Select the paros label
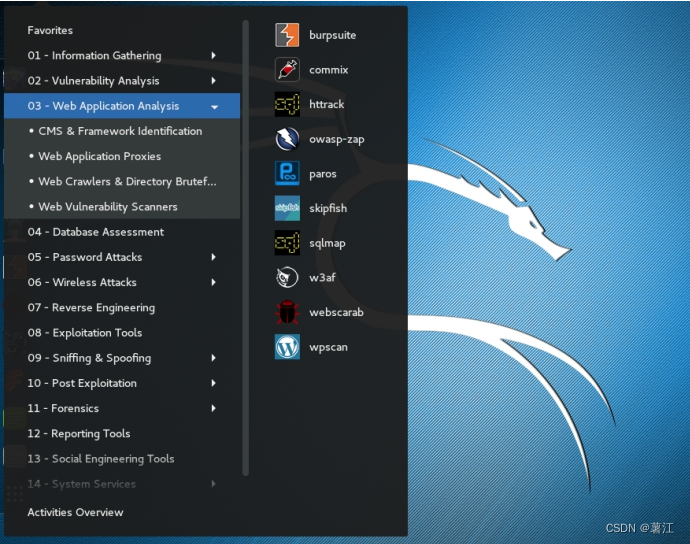 [x=323, y=174]
